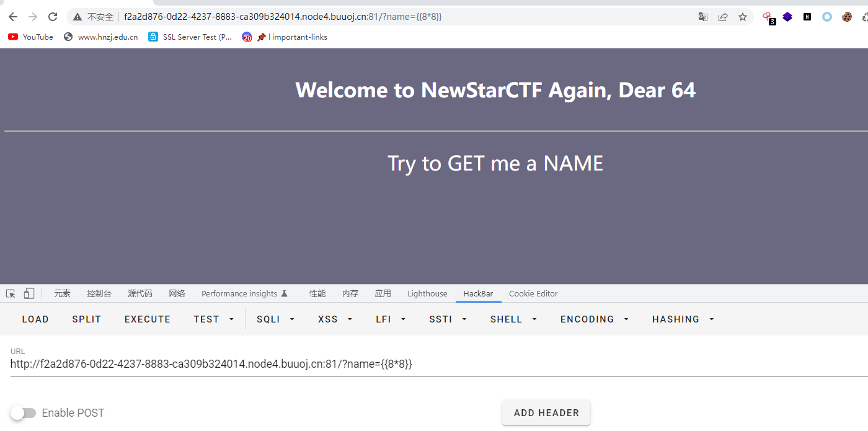Open the YouTube bookmark
The width and height of the screenshot is (868, 431).
click(31, 37)
